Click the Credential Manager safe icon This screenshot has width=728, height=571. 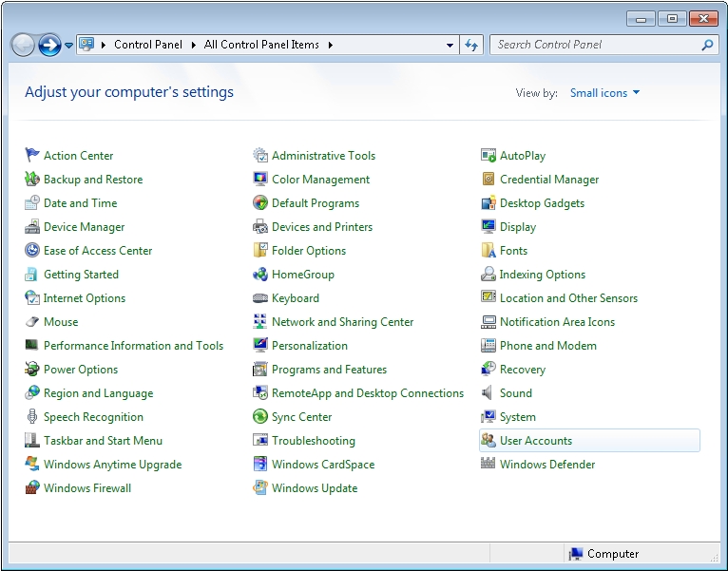488,179
